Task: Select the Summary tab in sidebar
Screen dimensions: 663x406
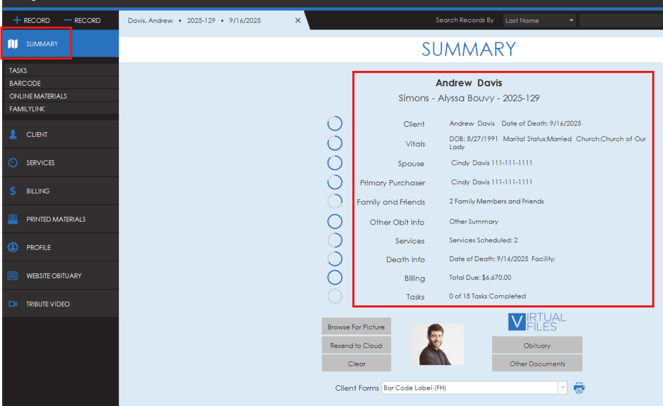Action: [x=36, y=44]
